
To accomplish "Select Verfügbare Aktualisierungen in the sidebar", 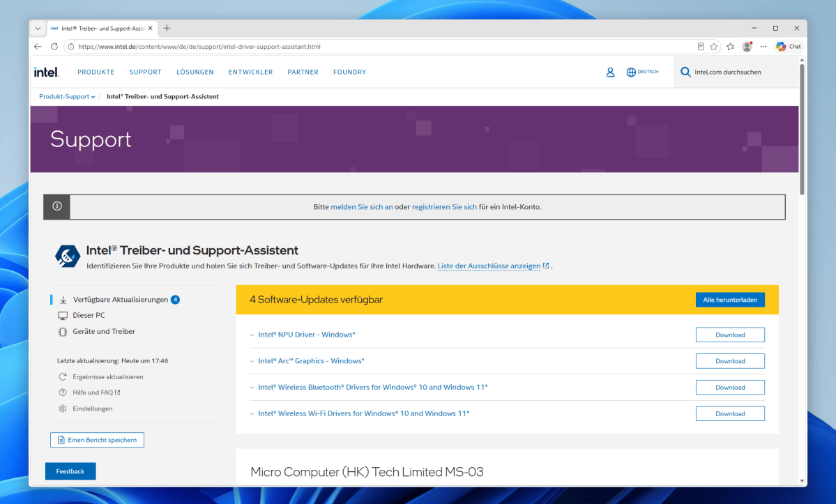I will (x=120, y=300).
